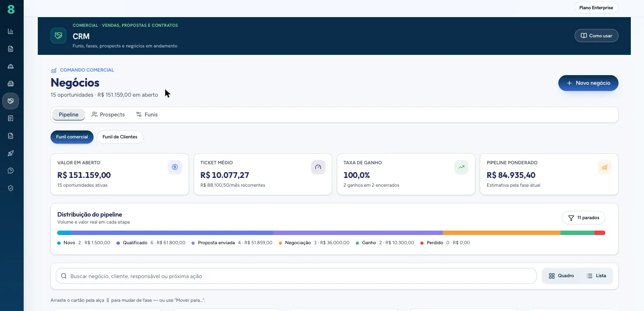Open the bar chart dashboard sidebar icon
Viewport: 644px width, 311px height.
click(11, 31)
